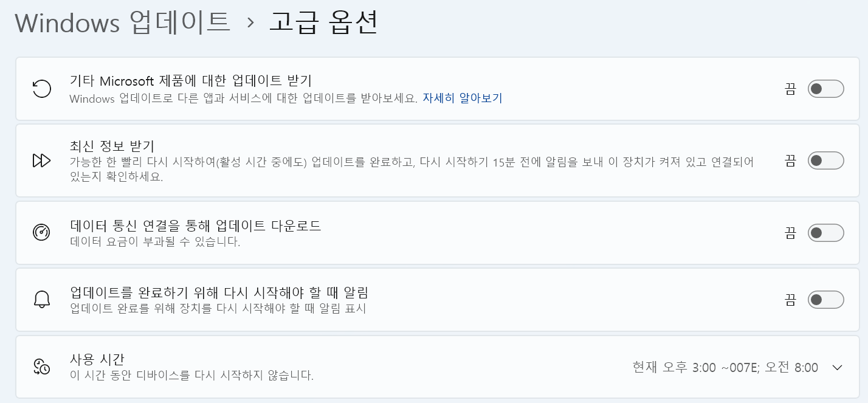868x403 pixels.
Task: Click the fast-forward icon for 최신 정보 받기
Action: (x=41, y=160)
